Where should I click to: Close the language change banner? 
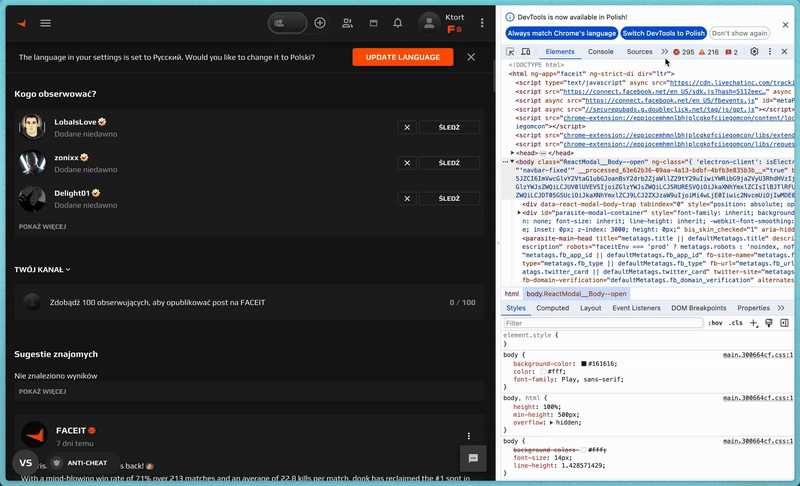pos(471,57)
